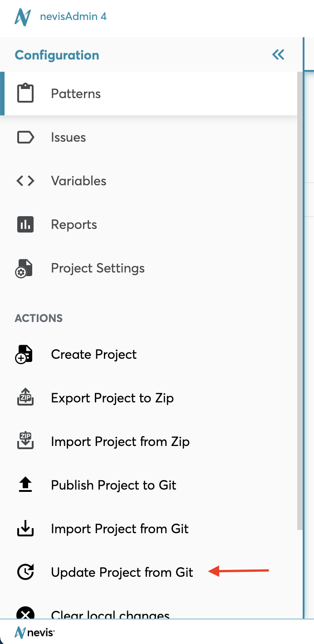Click Clear local changes action
This screenshot has height=644, width=314.
(110, 614)
